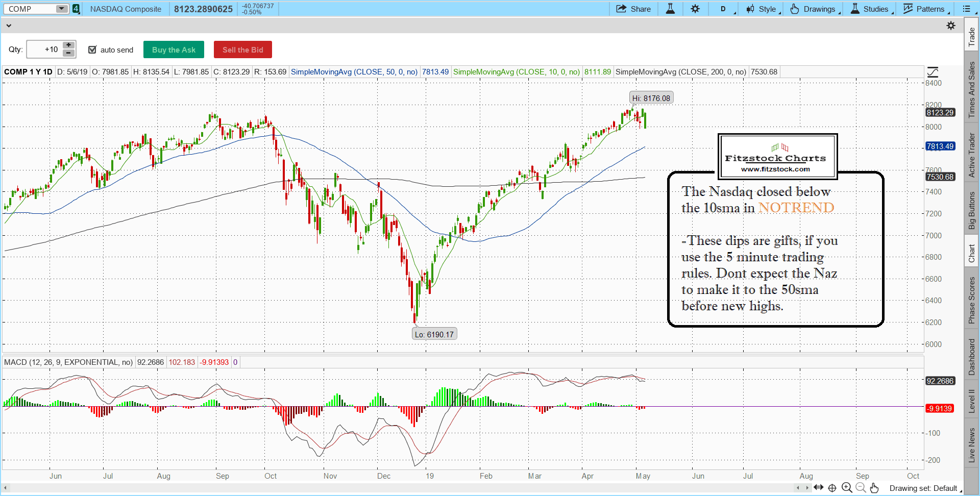Expand the Drawing set: Default dropdown
This screenshot has height=496, width=980.
925,488
